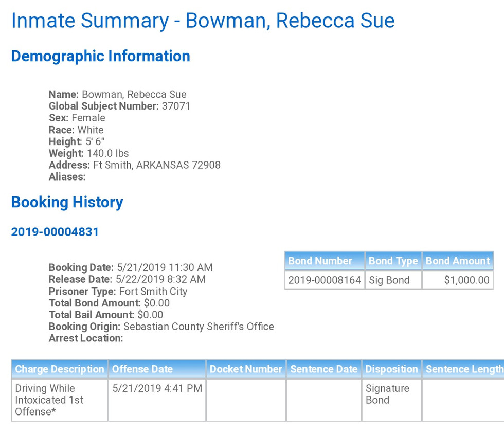Click the Bond Number column header
This screenshot has height=433, width=504.
(x=320, y=261)
